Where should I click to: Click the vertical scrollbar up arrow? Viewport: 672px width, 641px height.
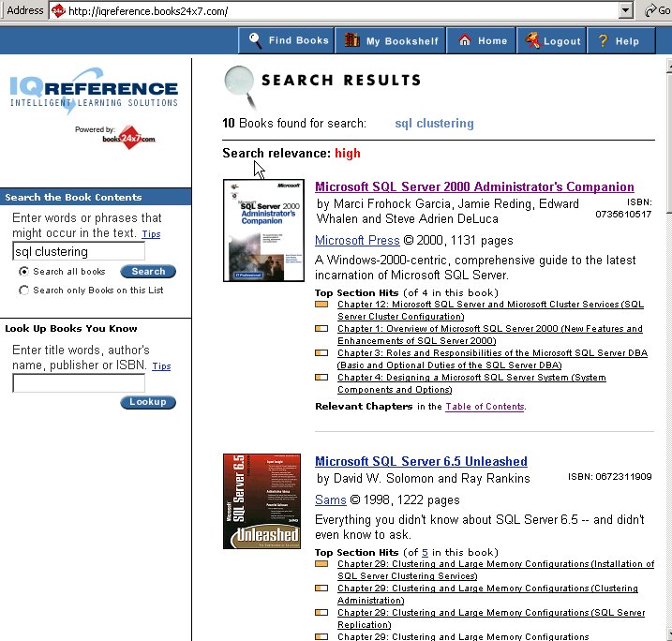(668, 66)
